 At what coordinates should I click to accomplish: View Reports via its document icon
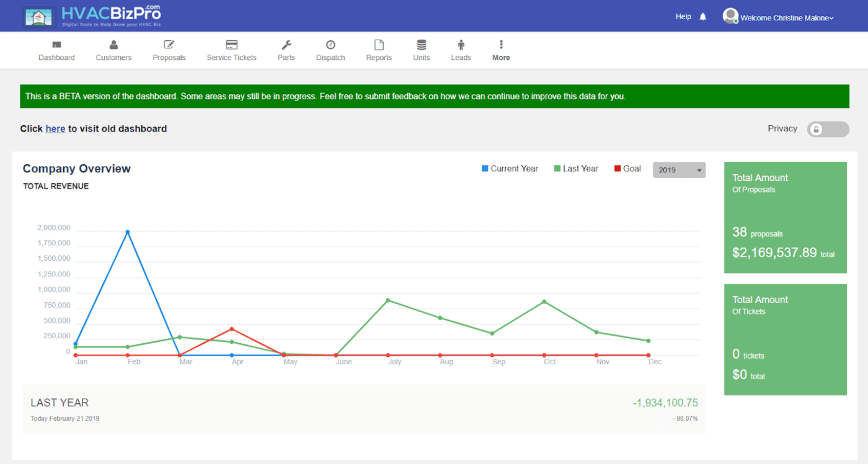tap(379, 45)
